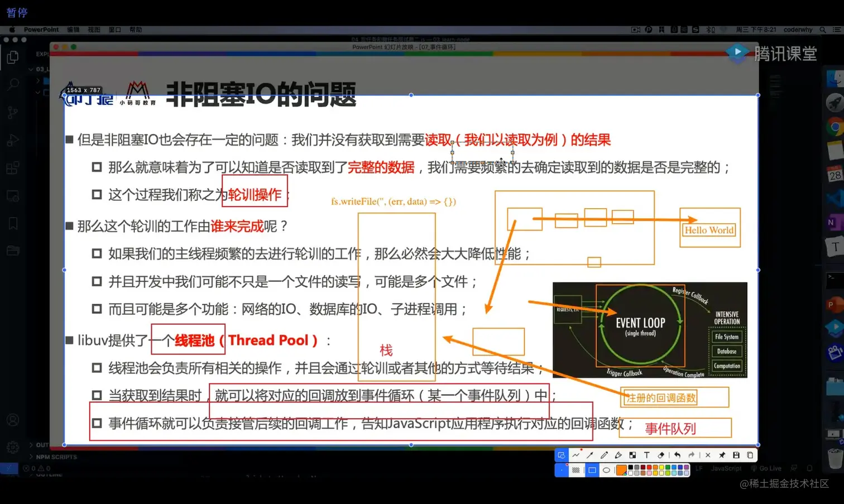Expand the NPM SCRIPTS section
Screen dimensions: 844x504
52,457
